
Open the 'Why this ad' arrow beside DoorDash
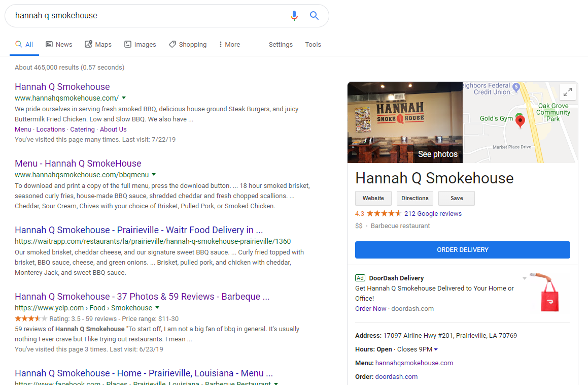pos(524,278)
